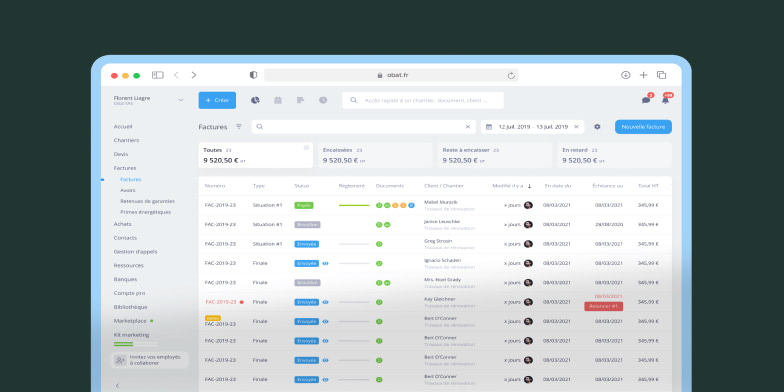Viewport: 784px width, 392px height.
Task: Click the red Relancer #1 button
Action: 604,306
